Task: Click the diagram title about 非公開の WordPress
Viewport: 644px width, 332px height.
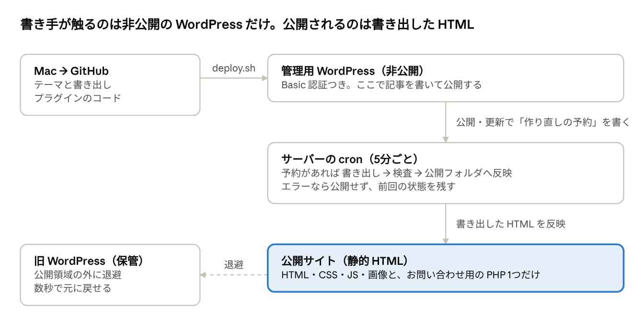Action: (247, 24)
